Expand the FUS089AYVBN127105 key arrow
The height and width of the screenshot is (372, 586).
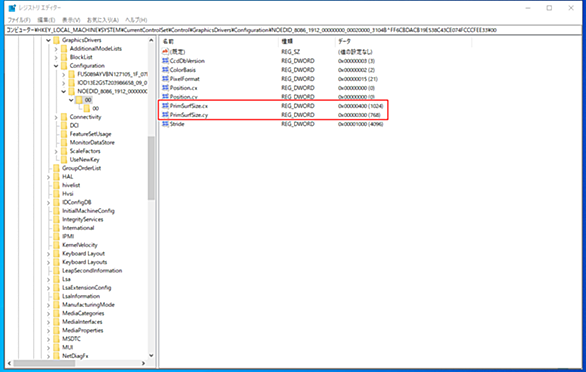coord(64,74)
